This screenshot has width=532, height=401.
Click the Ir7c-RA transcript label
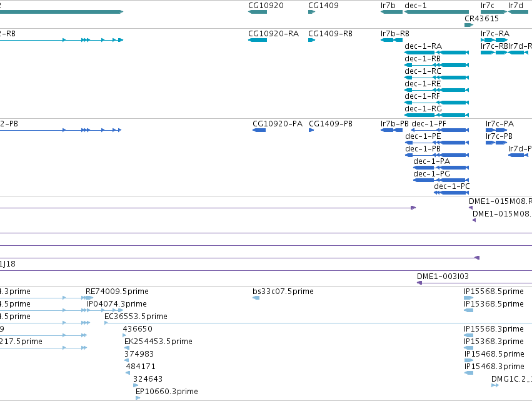click(x=495, y=34)
